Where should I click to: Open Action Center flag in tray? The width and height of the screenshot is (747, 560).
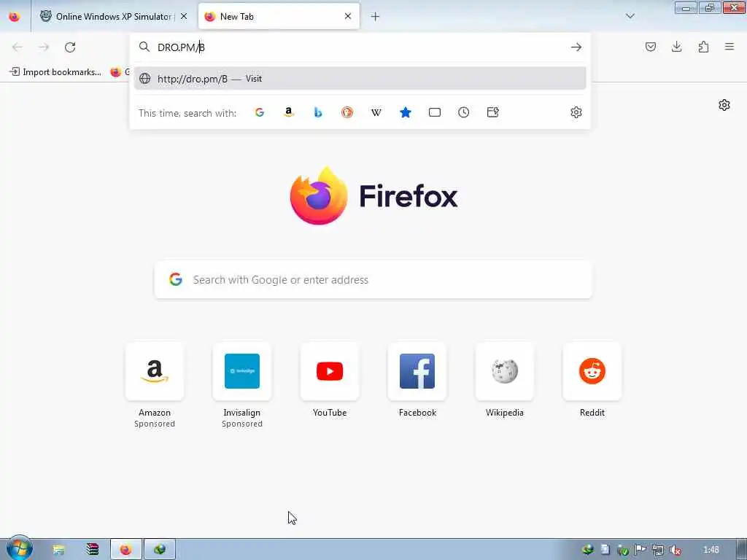click(x=640, y=550)
